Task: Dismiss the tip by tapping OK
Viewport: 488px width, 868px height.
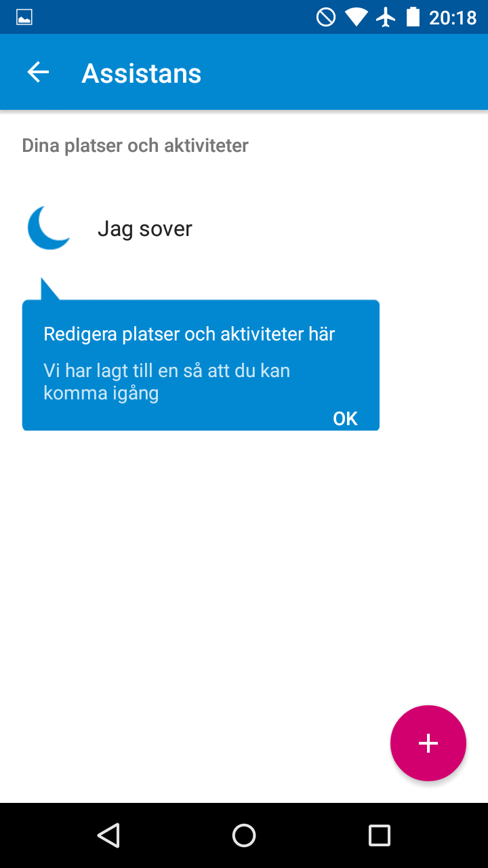Action: pyautogui.click(x=345, y=418)
